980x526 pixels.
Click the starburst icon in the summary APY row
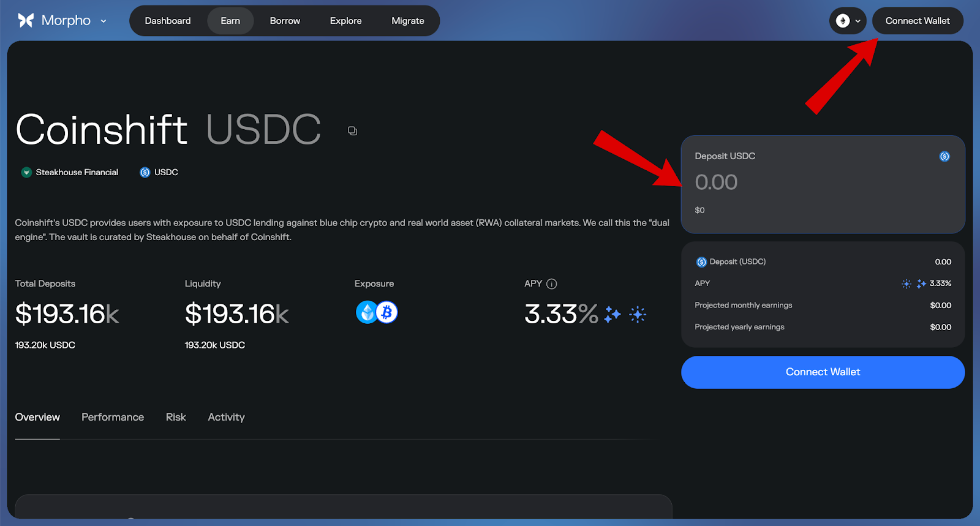pos(907,284)
